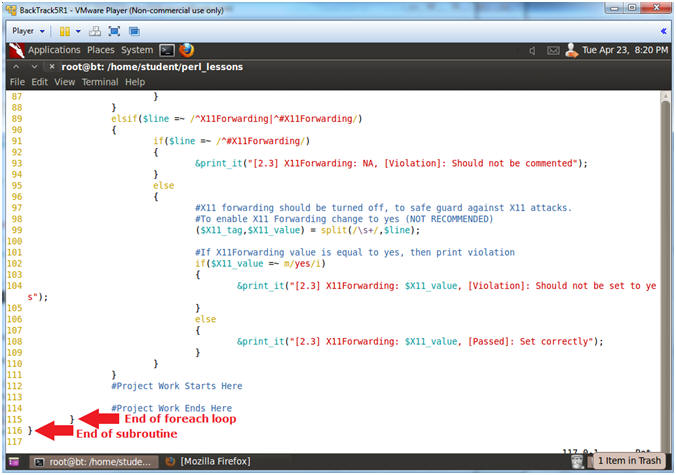Click 'if($X11_value =~ m/yes/i)' line
Image resolution: width=676 pixels, height=475 pixels.
point(260,263)
